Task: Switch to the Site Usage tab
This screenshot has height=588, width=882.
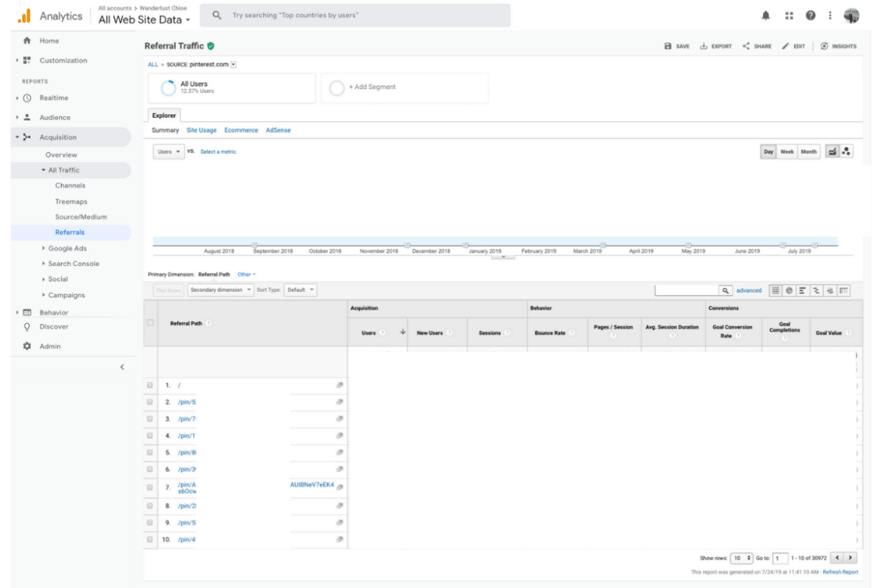Action: coord(201,130)
